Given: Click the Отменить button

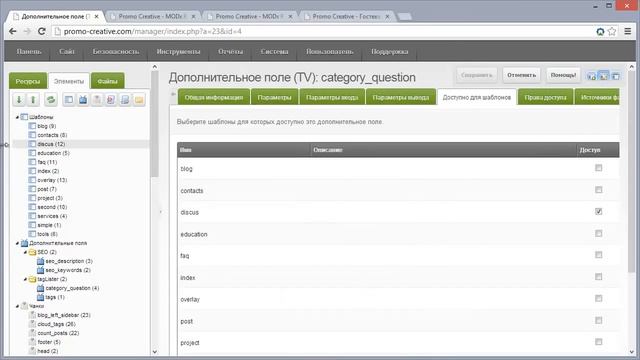Looking at the screenshot, I should (x=522, y=75).
